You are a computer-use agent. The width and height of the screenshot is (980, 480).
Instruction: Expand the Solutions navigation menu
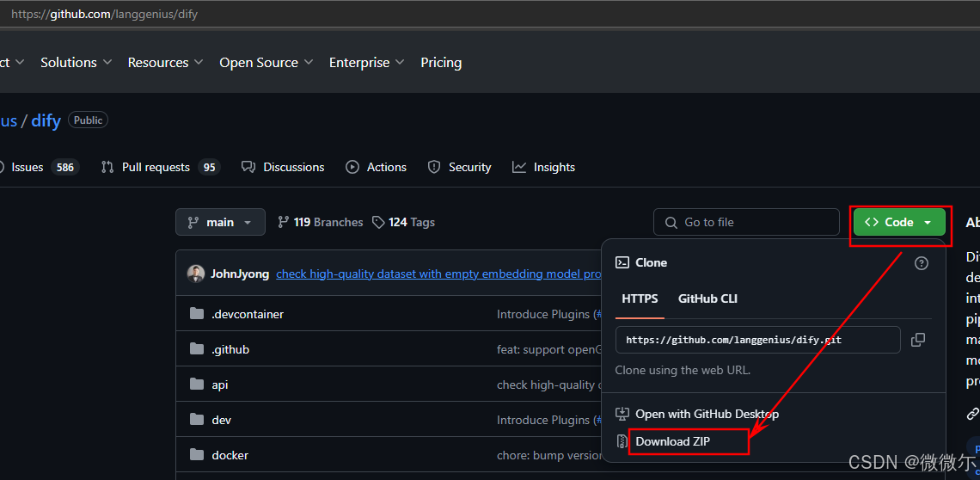click(77, 63)
